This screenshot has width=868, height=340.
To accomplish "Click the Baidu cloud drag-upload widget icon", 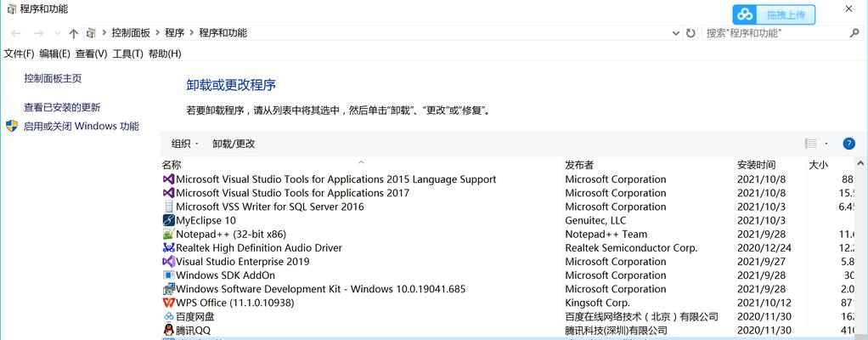I will pyautogui.click(x=746, y=15).
